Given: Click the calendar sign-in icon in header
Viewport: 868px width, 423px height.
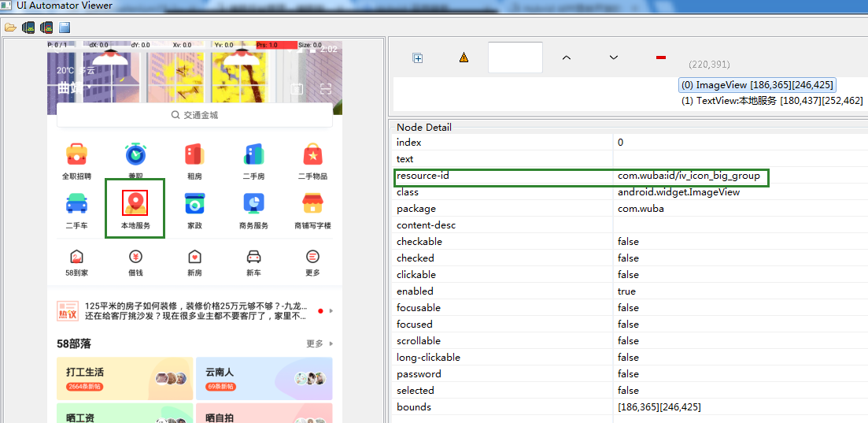Looking at the screenshot, I should 297,89.
